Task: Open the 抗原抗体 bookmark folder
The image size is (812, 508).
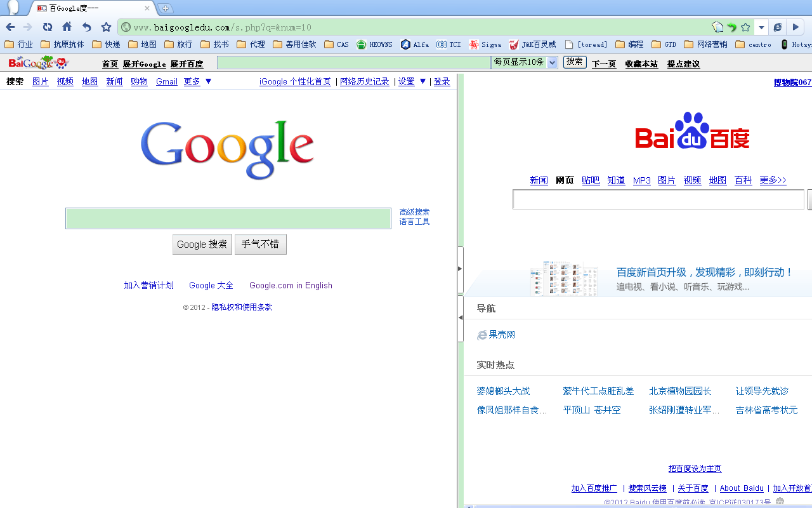Action: [x=62, y=44]
